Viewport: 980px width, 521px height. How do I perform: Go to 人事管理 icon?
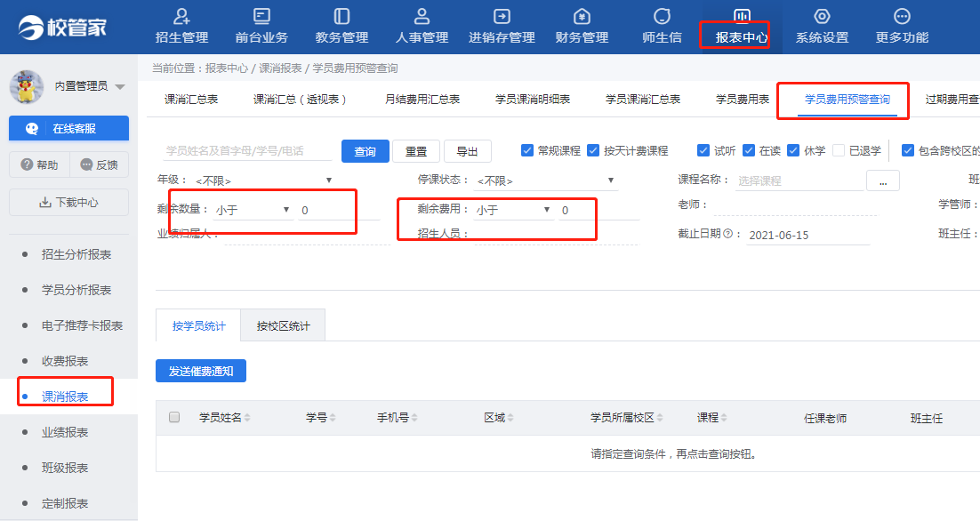(x=422, y=16)
